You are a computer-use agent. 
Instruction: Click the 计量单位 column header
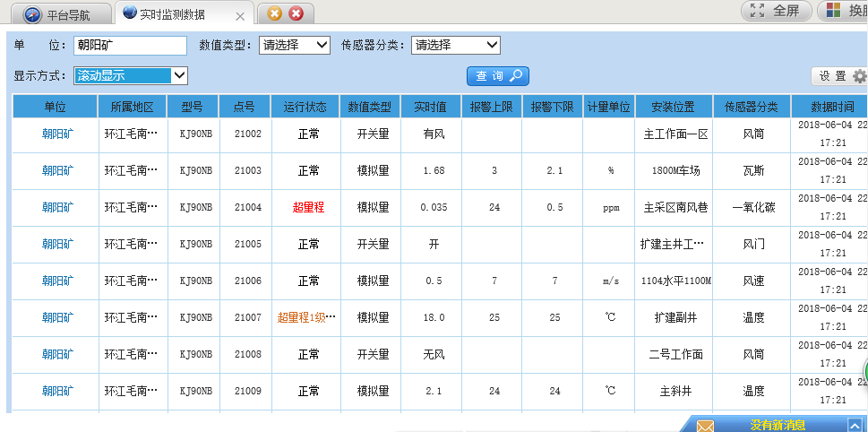click(x=609, y=107)
